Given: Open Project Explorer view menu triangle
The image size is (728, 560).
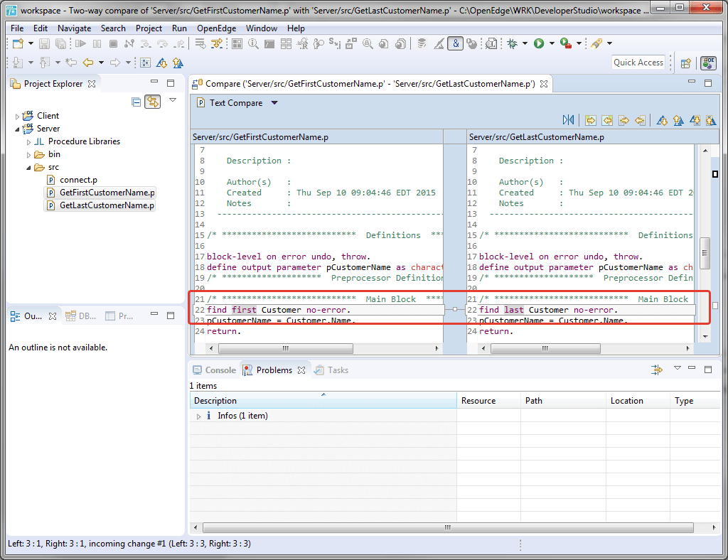Looking at the screenshot, I should pos(173,100).
